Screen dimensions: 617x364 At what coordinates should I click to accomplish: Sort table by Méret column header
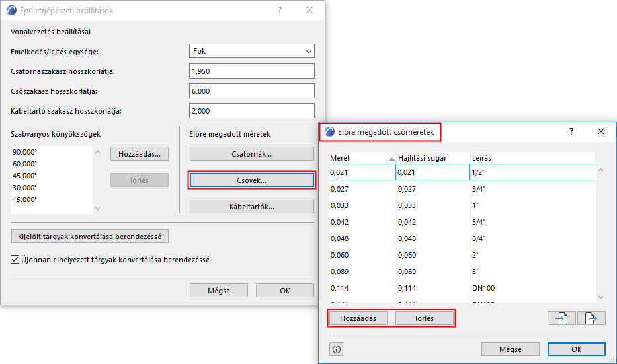pos(362,158)
